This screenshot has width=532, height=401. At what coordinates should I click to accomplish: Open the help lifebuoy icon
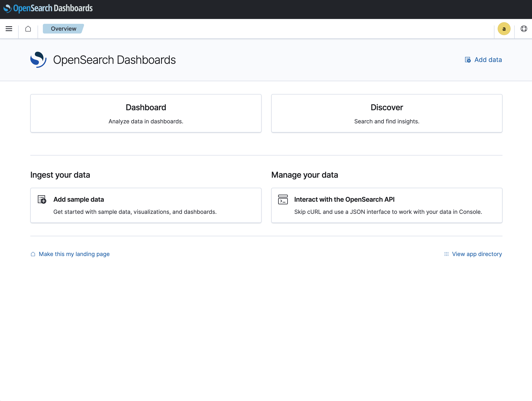pos(524,29)
